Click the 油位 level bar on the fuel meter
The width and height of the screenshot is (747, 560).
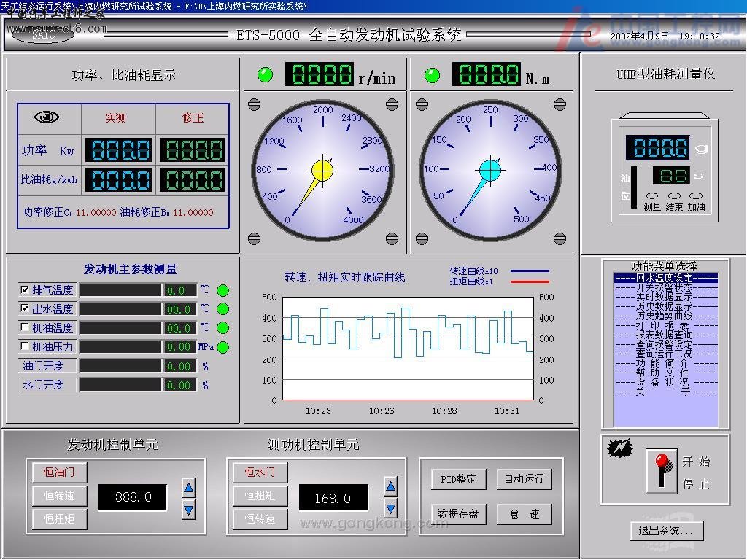[x=634, y=187]
